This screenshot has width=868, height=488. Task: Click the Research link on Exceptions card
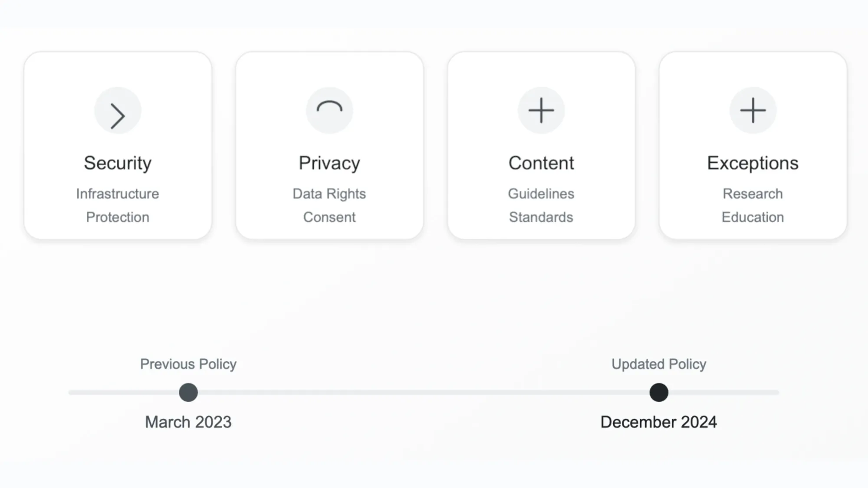753,194
